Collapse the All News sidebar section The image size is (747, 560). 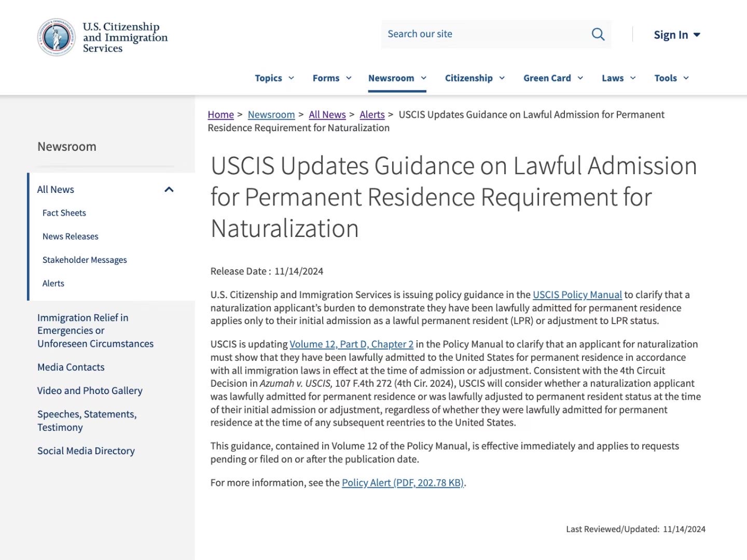pos(169,190)
